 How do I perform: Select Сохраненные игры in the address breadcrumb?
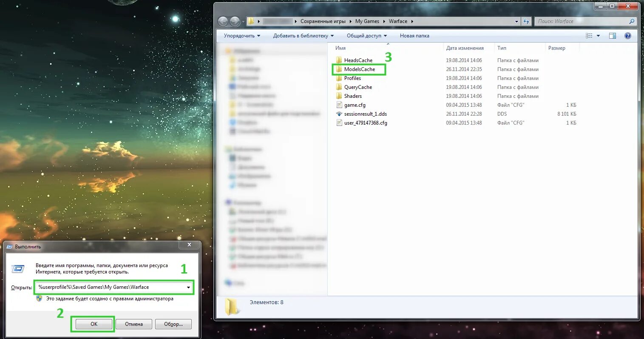323,21
